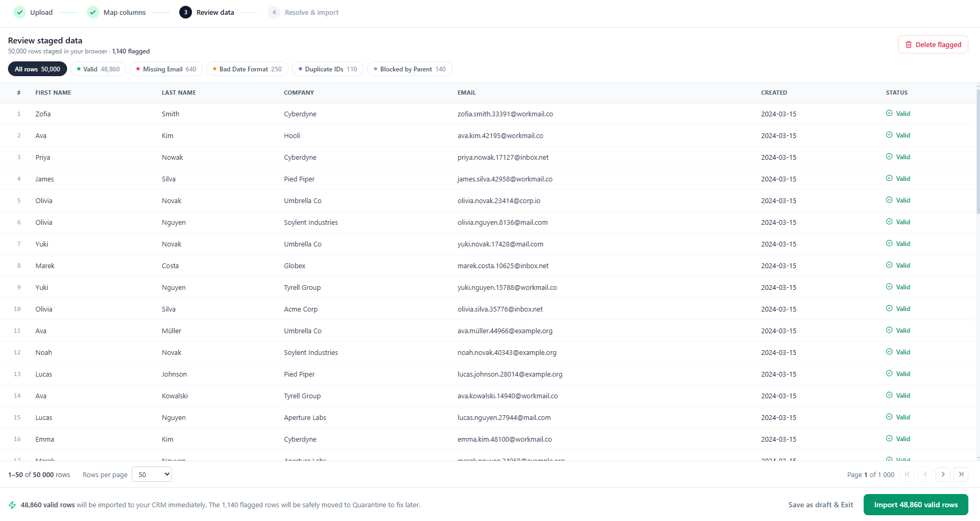Click the Page 1 of 1 000 indicator
980x521 pixels.
pos(871,474)
